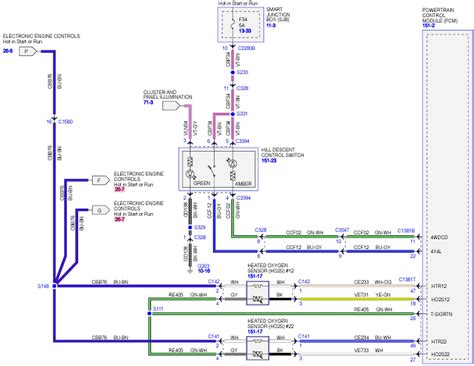Image resolution: width=474 pixels, height=366 pixels.
Task: Select the F34 fuse symbol
Action: [233, 24]
